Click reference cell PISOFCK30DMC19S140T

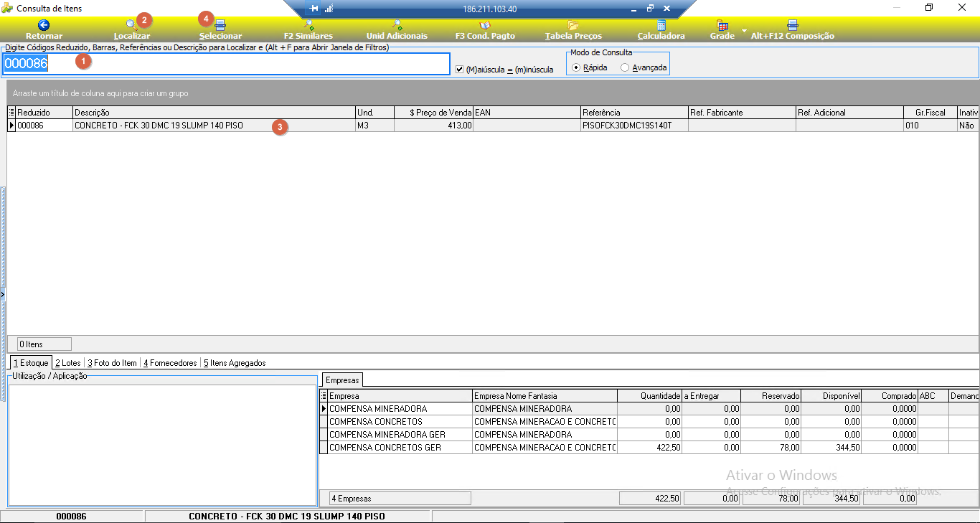(635, 126)
